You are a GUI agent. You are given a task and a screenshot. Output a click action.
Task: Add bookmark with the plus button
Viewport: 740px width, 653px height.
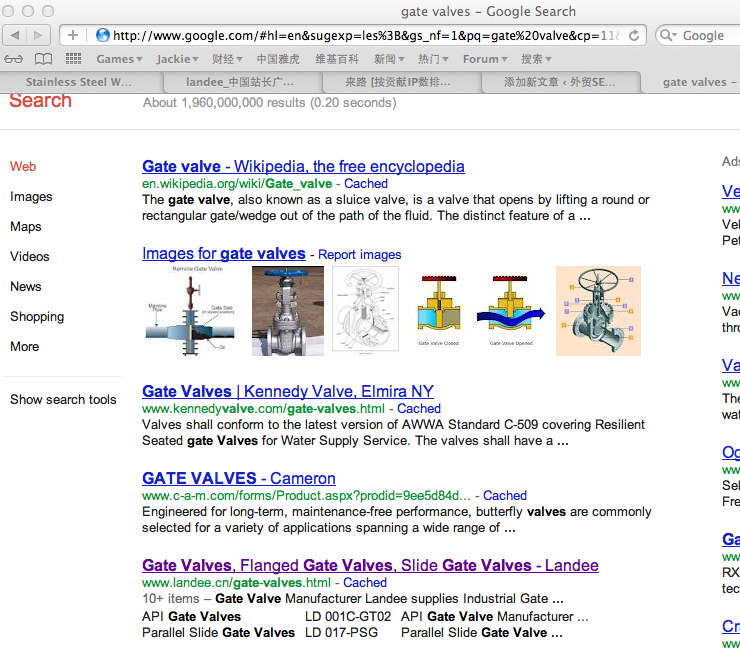(73, 35)
